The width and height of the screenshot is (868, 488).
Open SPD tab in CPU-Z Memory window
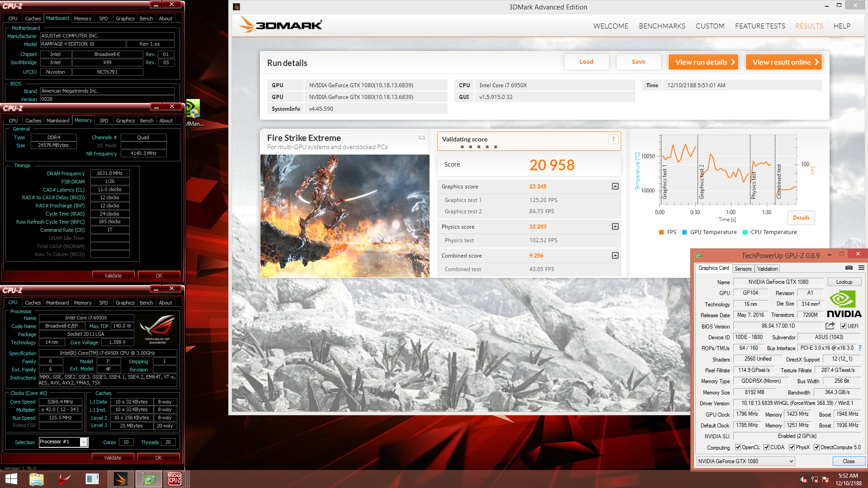pyautogui.click(x=104, y=121)
